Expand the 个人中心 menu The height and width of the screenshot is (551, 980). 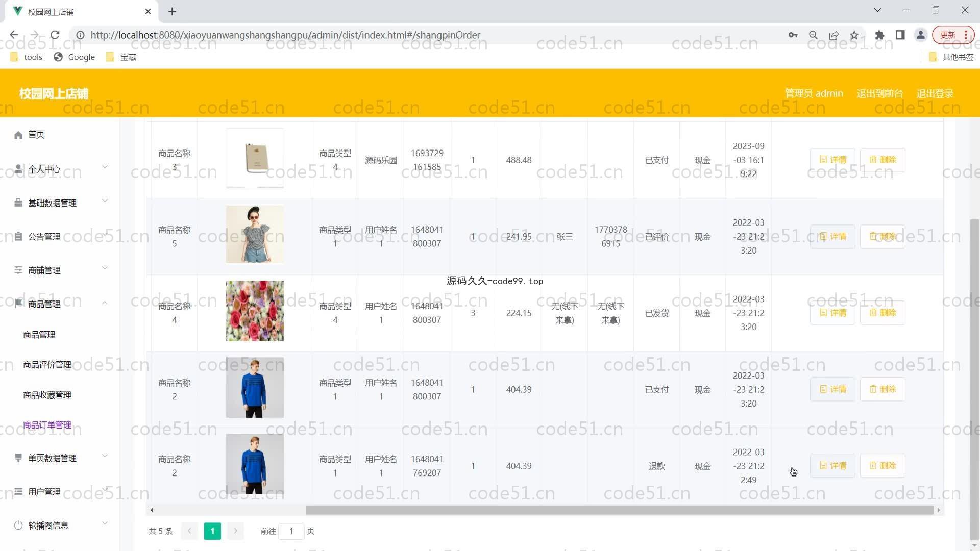click(x=60, y=168)
